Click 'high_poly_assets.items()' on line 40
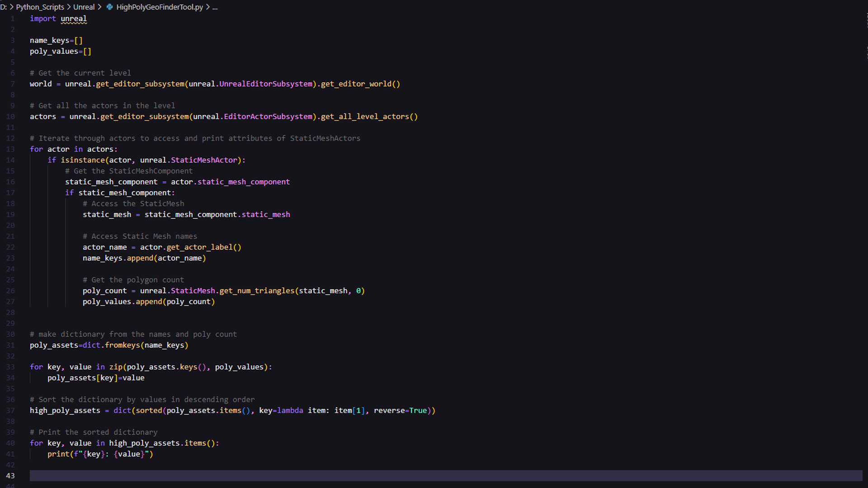 pyautogui.click(x=162, y=443)
